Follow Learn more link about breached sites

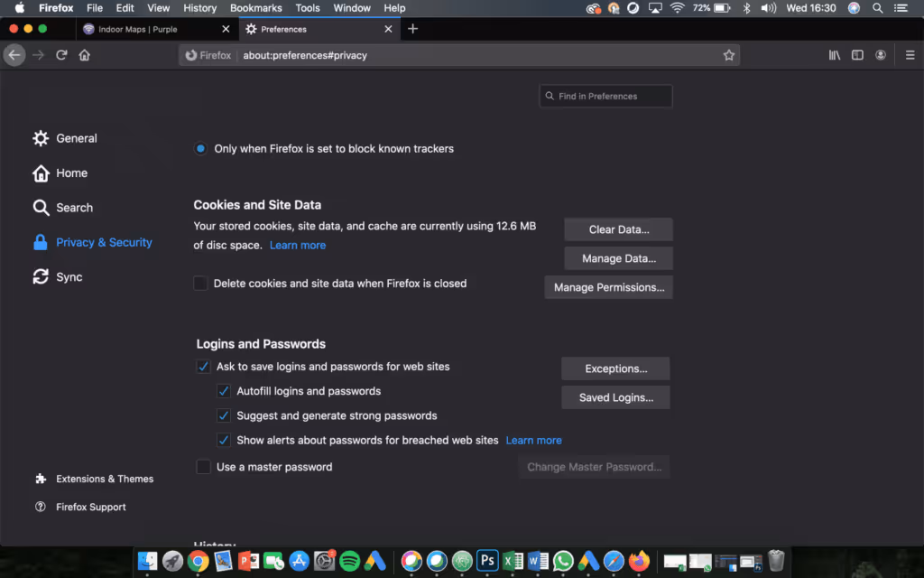click(x=534, y=441)
